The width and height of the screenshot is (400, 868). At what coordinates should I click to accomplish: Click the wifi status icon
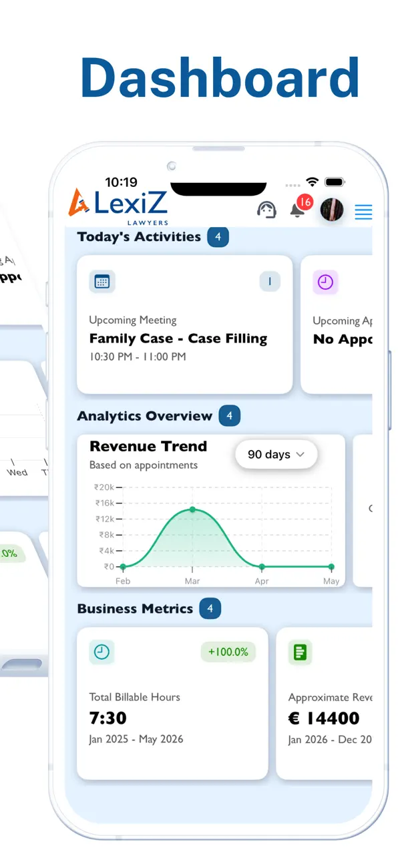coord(313,182)
